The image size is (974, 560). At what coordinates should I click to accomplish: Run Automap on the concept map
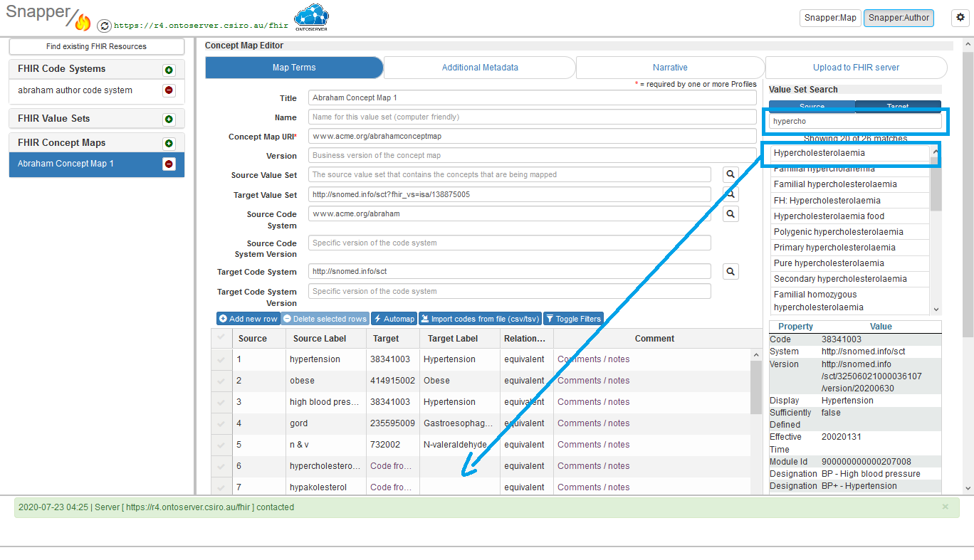pos(394,319)
